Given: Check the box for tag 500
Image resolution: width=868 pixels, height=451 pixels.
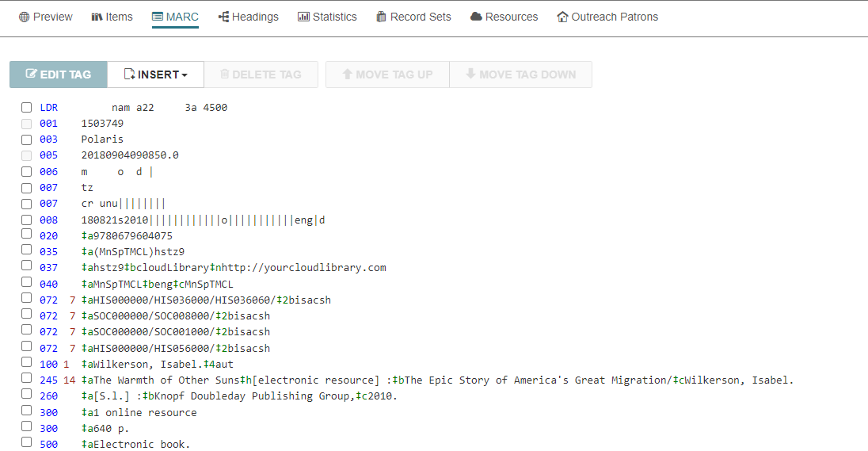Looking at the screenshot, I should [x=27, y=442].
